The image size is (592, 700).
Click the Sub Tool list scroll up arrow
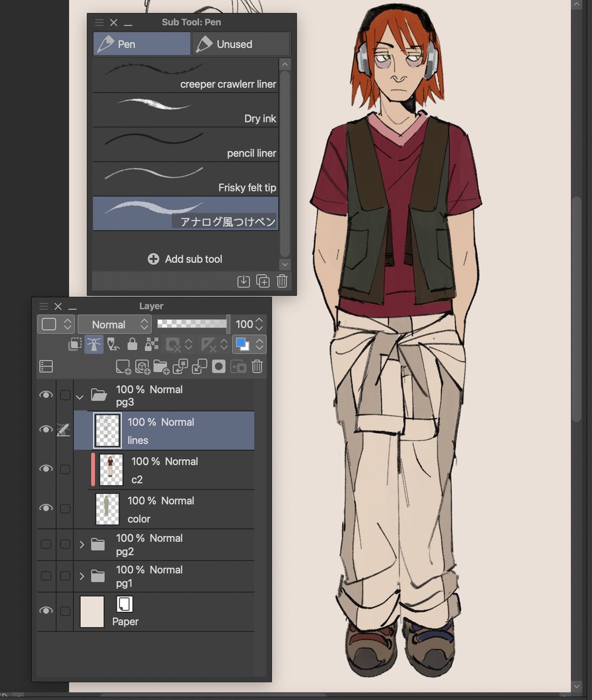click(x=285, y=64)
